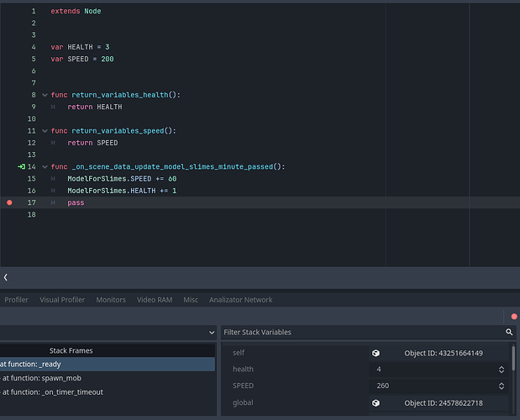Click the Stack Frames column header
The image size is (520, 420).
pos(108,350)
